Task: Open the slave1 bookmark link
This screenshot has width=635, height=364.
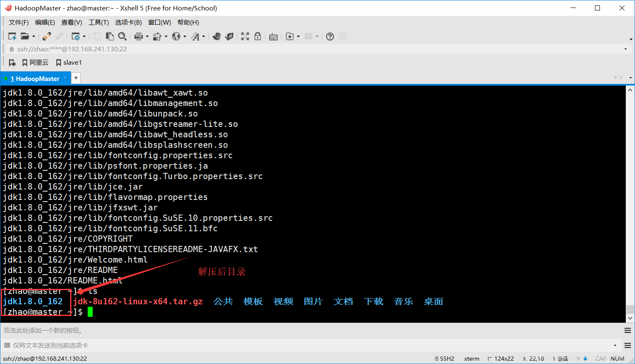Action: (x=69, y=63)
